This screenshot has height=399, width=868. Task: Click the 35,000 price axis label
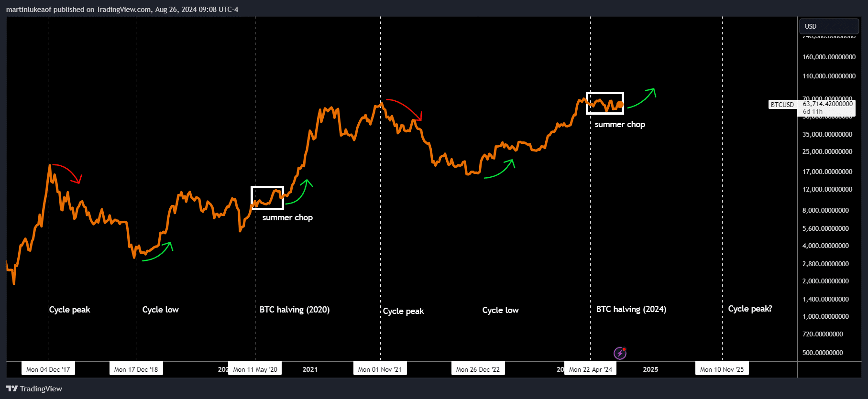[x=827, y=134]
